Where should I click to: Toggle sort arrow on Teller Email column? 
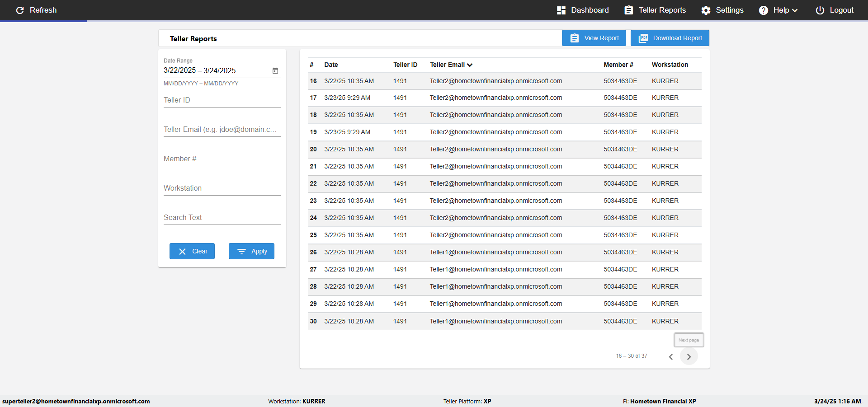click(470, 65)
